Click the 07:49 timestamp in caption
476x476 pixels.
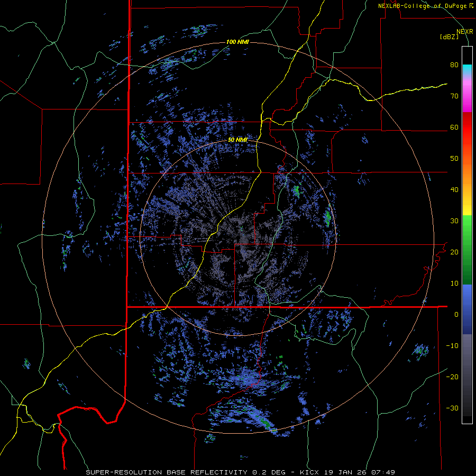pos(383,472)
